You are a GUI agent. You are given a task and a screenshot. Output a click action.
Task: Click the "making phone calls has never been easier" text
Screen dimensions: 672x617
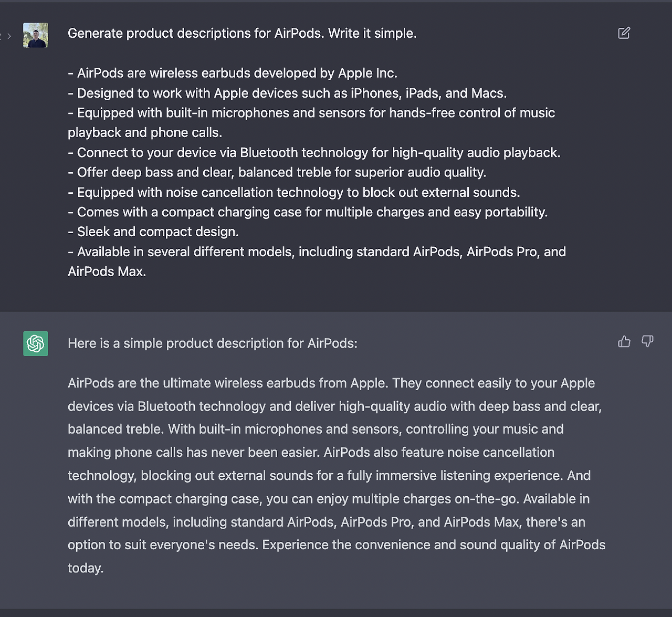pyautogui.click(x=193, y=452)
